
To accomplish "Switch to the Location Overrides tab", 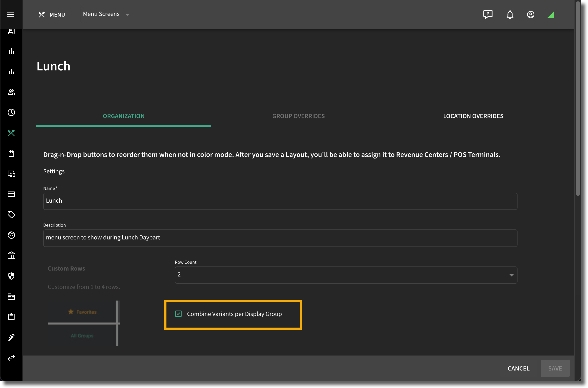I will [x=473, y=116].
